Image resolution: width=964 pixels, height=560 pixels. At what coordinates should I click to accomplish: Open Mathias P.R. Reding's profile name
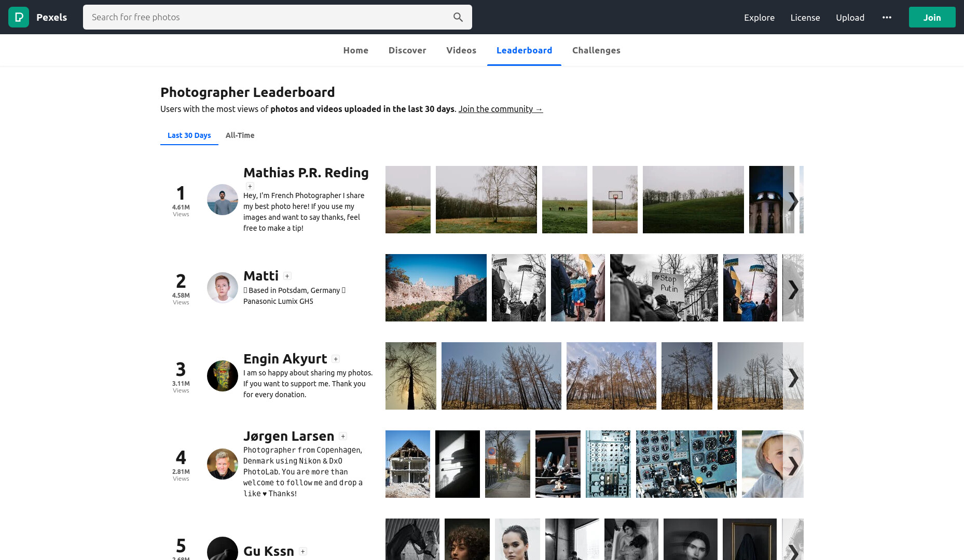click(306, 173)
